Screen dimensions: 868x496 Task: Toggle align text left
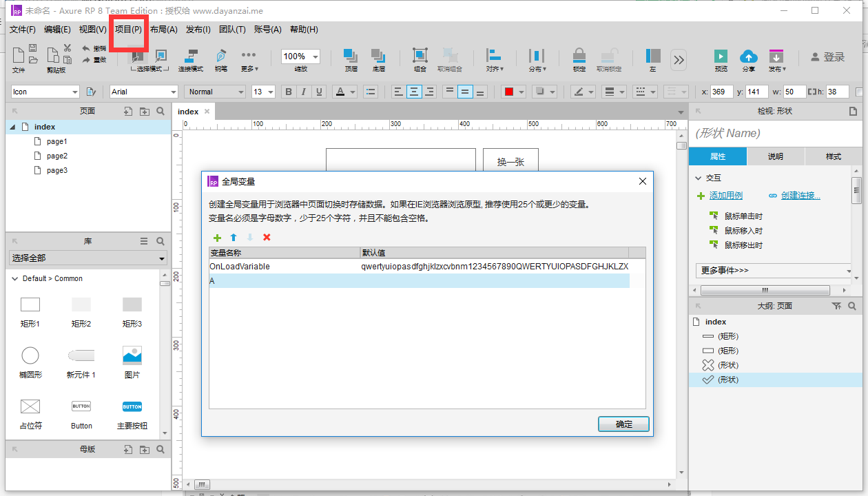(x=398, y=92)
